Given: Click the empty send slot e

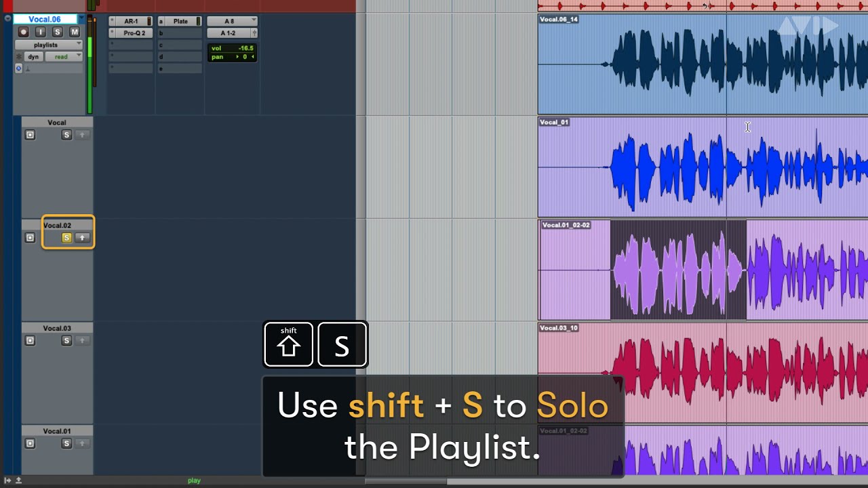Looking at the screenshot, I should point(180,68).
